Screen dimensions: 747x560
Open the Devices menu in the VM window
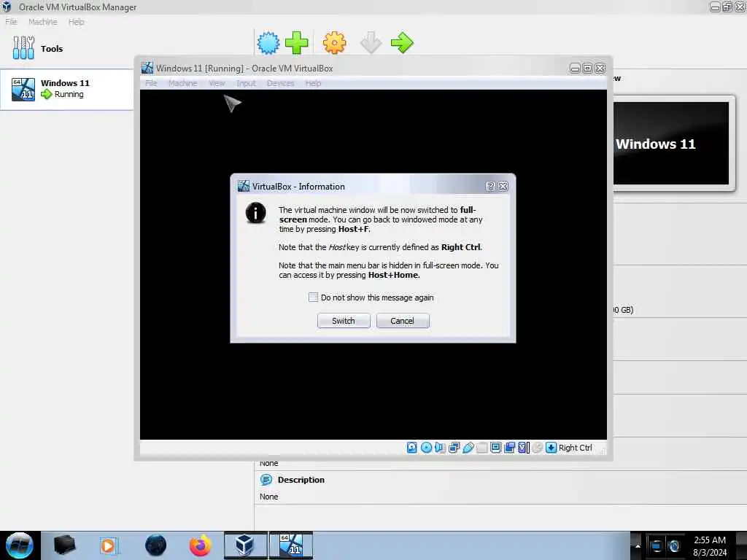(280, 83)
